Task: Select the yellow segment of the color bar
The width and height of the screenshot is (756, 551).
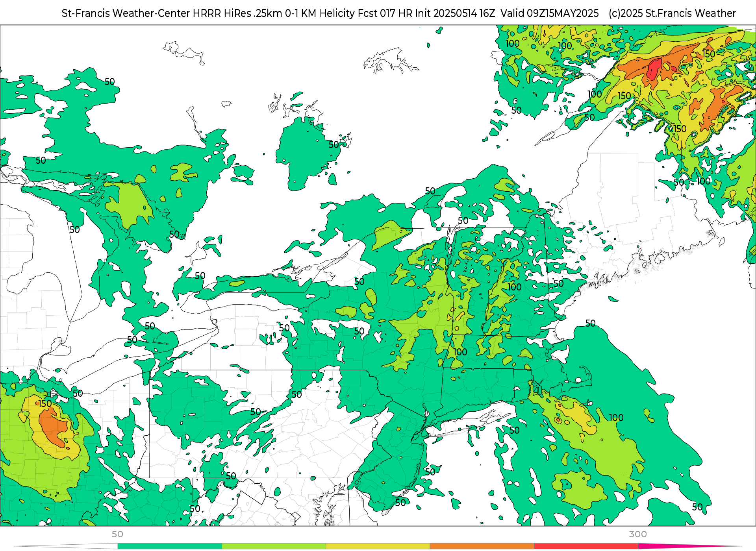Action: click(x=378, y=546)
